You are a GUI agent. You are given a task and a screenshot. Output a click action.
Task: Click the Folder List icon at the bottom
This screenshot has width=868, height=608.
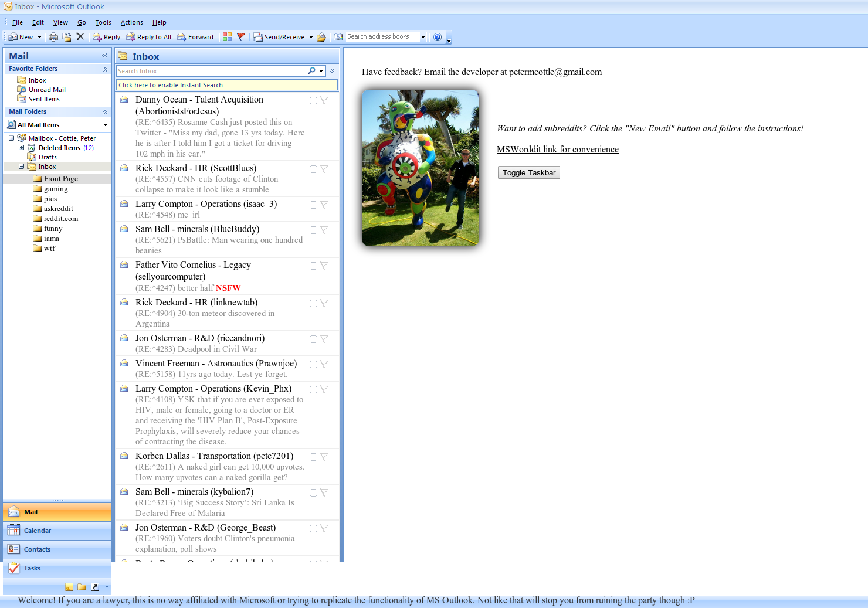[x=82, y=587]
